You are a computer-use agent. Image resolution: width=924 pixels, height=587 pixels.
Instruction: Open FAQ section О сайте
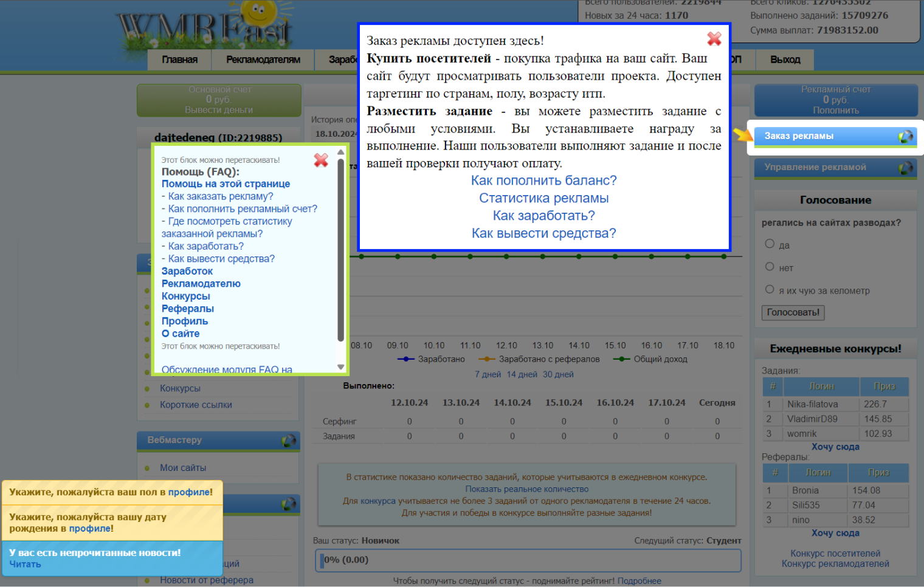(181, 334)
